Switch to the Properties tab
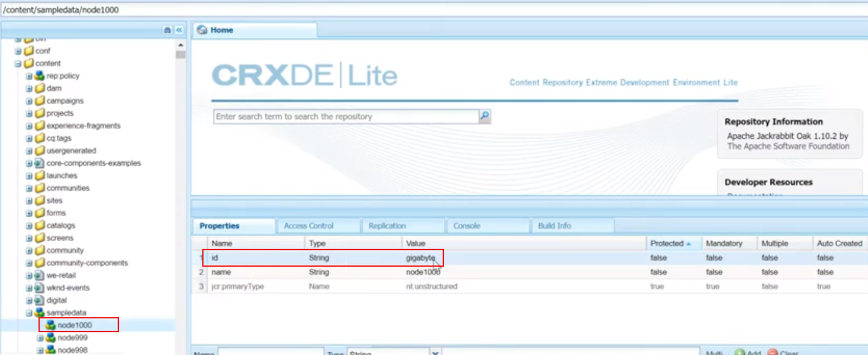The width and height of the screenshot is (868, 355). pyautogui.click(x=233, y=225)
